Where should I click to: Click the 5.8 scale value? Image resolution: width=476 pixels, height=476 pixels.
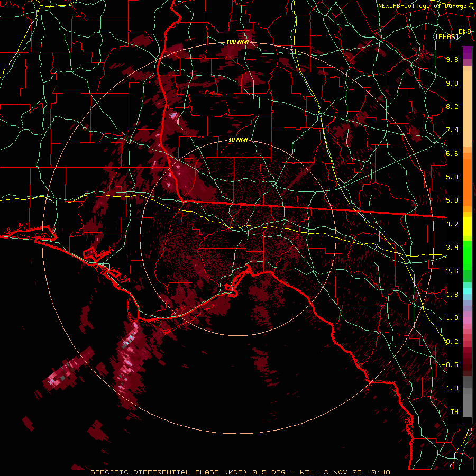(x=452, y=177)
